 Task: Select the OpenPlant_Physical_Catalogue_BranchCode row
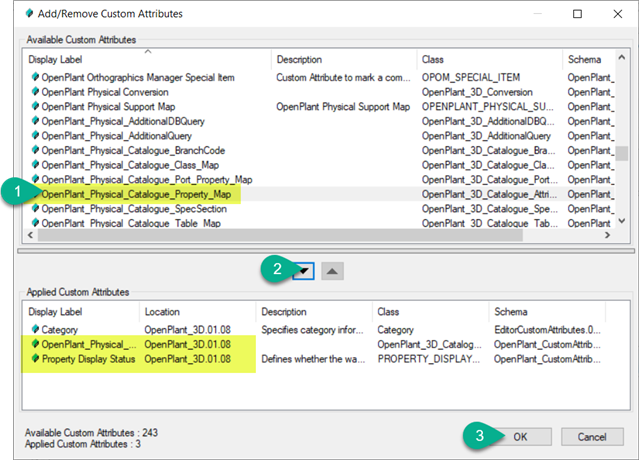pos(321,150)
